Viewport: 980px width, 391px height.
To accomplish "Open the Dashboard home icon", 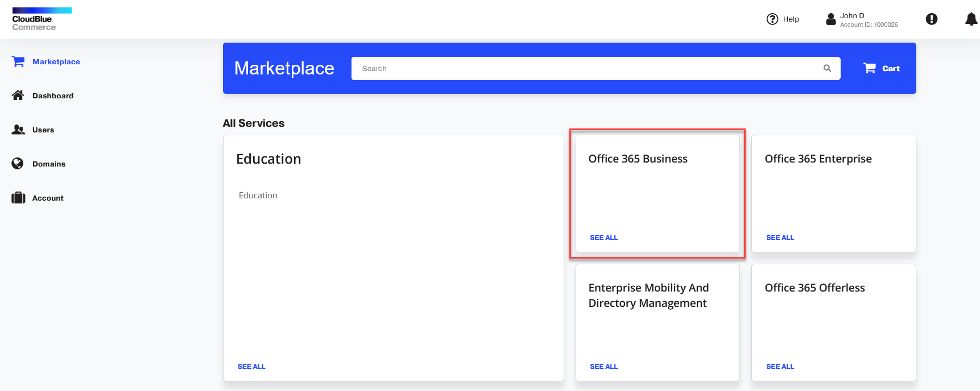I will click(x=18, y=95).
